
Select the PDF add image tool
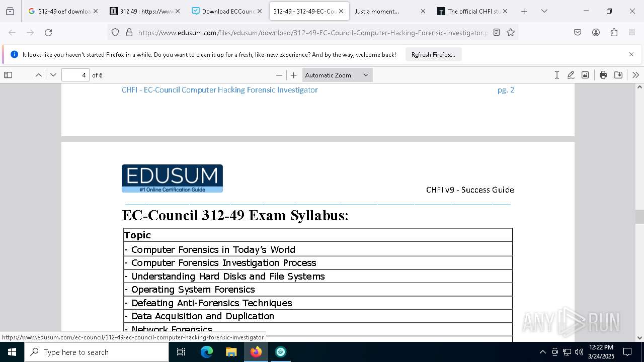[x=585, y=75]
